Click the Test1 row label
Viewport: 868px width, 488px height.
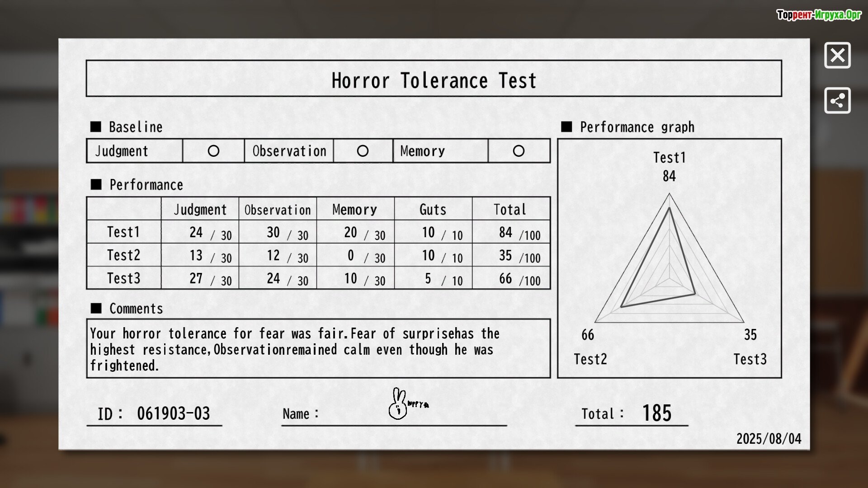coord(123,232)
